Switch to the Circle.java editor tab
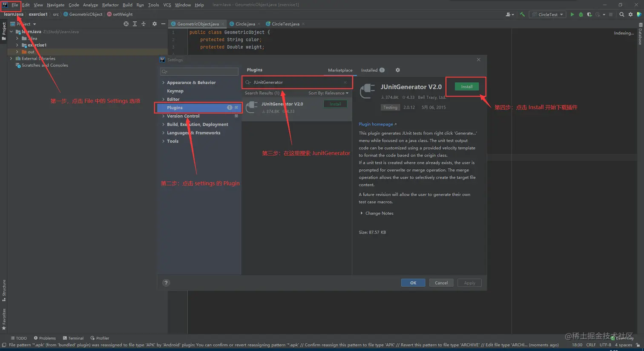 tap(245, 24)
